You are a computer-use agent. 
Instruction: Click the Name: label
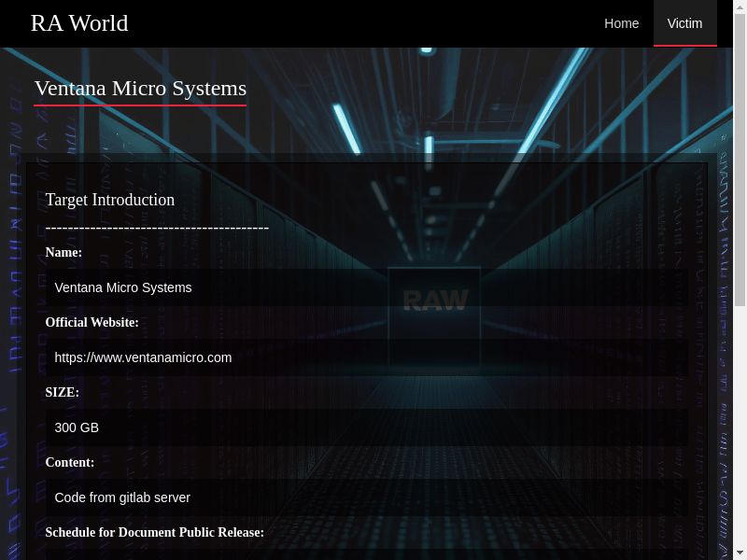(x=63, y=252)
